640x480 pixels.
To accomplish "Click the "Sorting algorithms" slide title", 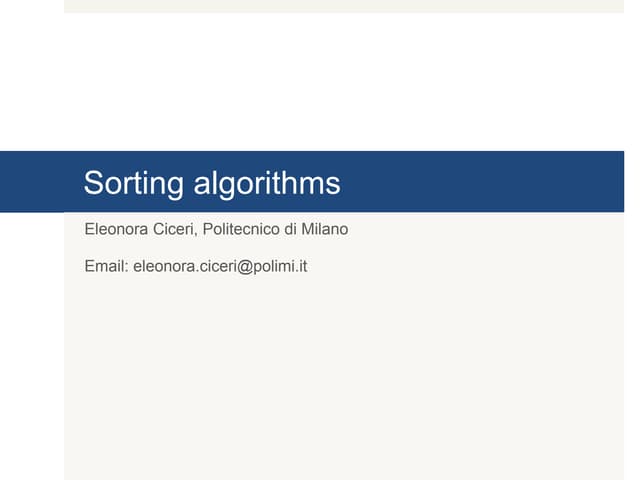I will 212,183.
